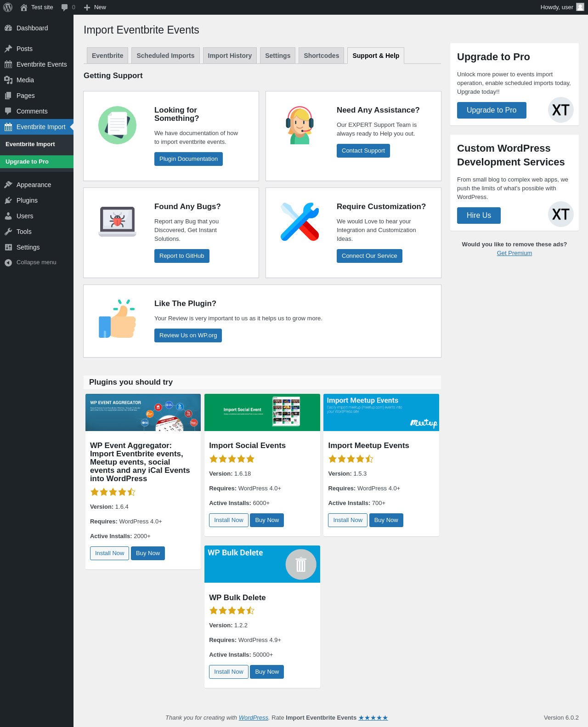Select the Support & Help tab

(x=376, y=56)
